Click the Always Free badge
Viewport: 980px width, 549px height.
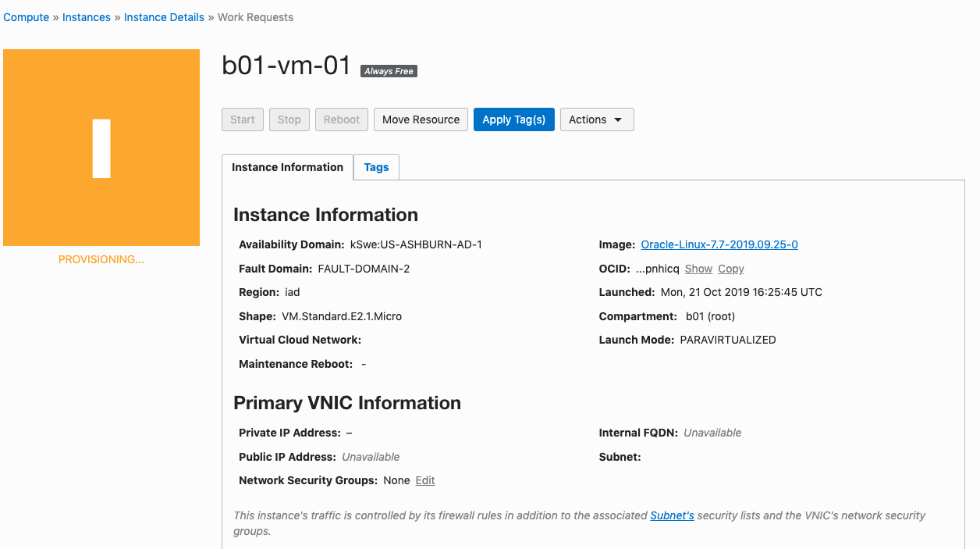(x=389, y=70)
